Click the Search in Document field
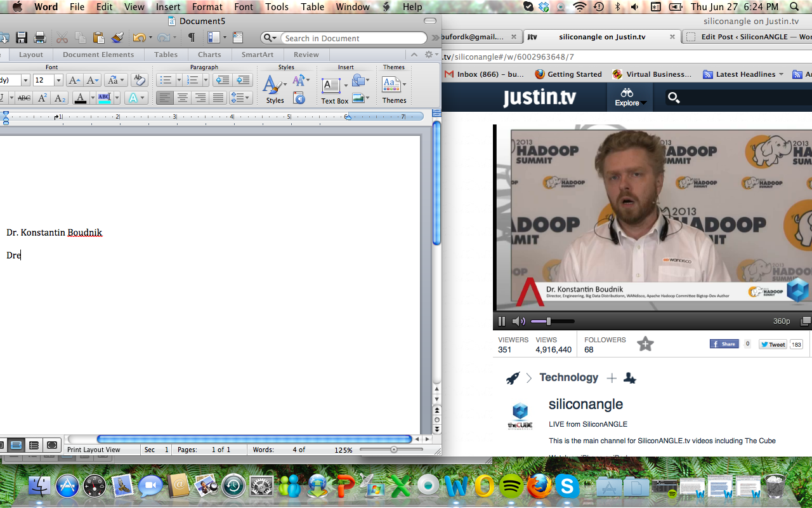 [x=353, y=38]
